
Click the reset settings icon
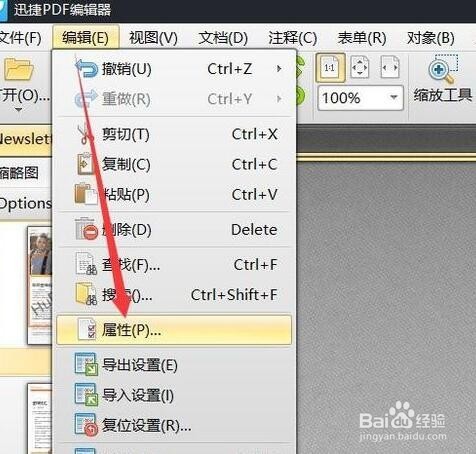pyautogui.click(x=86, y=425)
